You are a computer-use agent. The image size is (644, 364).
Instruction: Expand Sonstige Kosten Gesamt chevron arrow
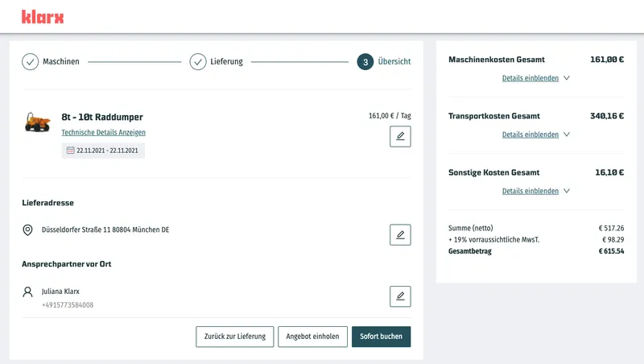click(567, 191)
